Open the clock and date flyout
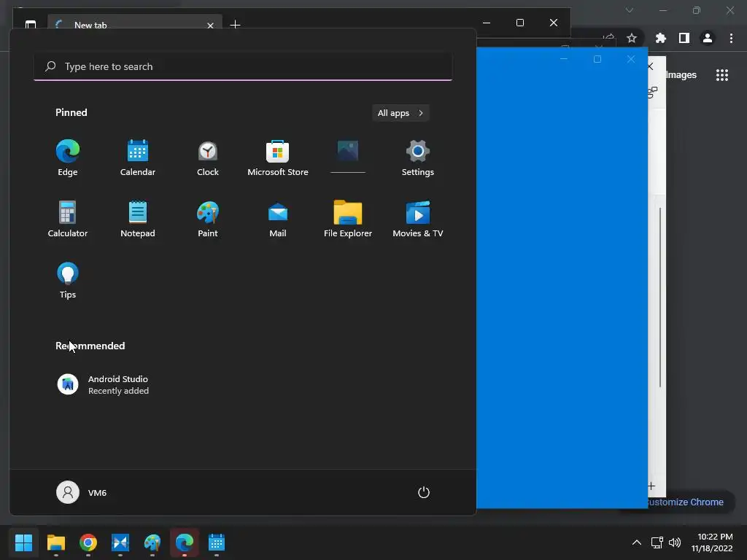Screen dimensions: 747x560 [x=712, y=542]
